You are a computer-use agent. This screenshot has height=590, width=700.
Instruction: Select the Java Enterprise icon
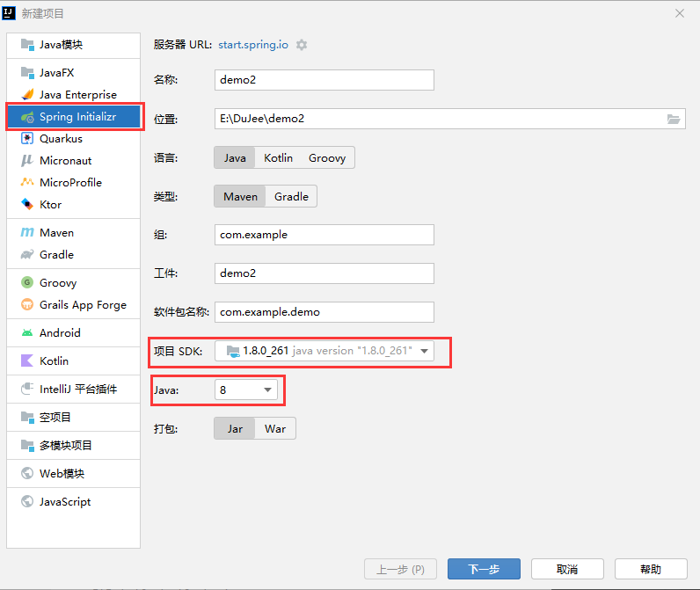coord(27,95)
